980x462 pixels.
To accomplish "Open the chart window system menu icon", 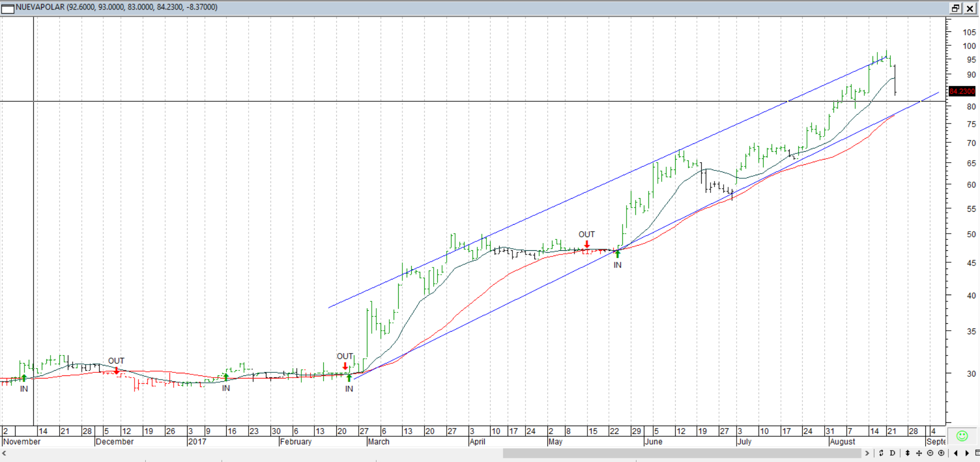I will (x=7, y=8).
